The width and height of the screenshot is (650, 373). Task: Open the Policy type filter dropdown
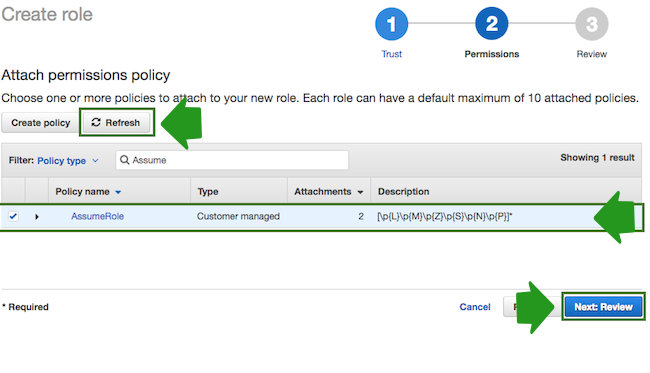tap(68, 161)
